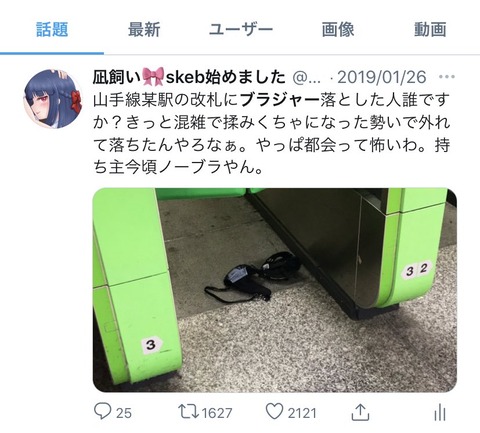Switch to the 話題 tab

52,29
